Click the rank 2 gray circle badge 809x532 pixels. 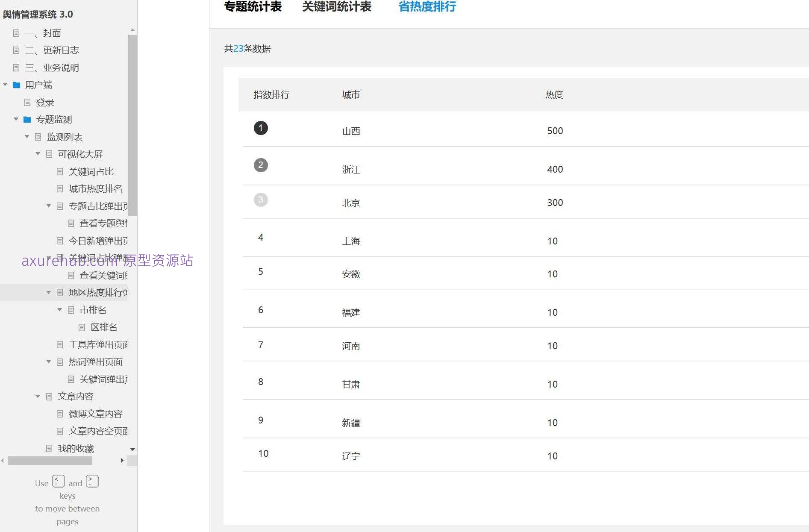pyautogui.click(x=261, y=165)
